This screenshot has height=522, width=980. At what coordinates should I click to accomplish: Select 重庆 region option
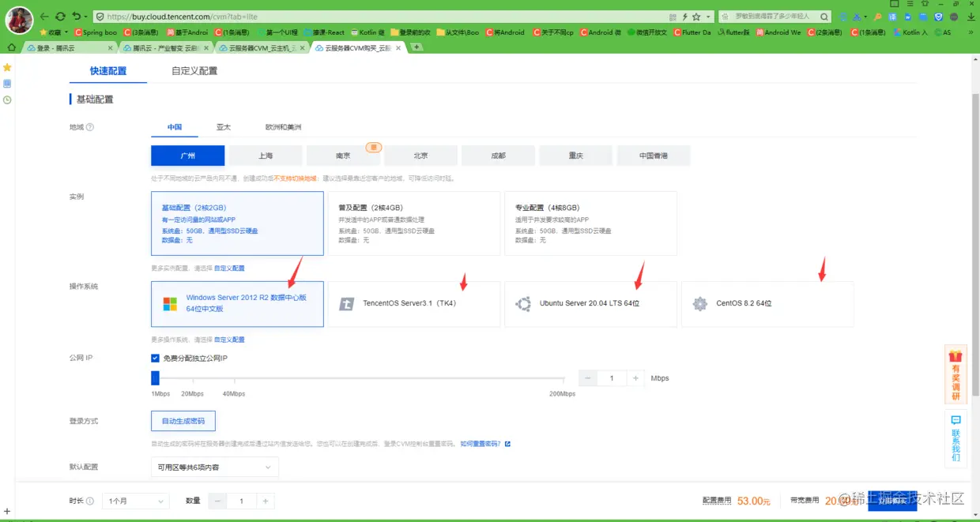click(x=576, y=156)
